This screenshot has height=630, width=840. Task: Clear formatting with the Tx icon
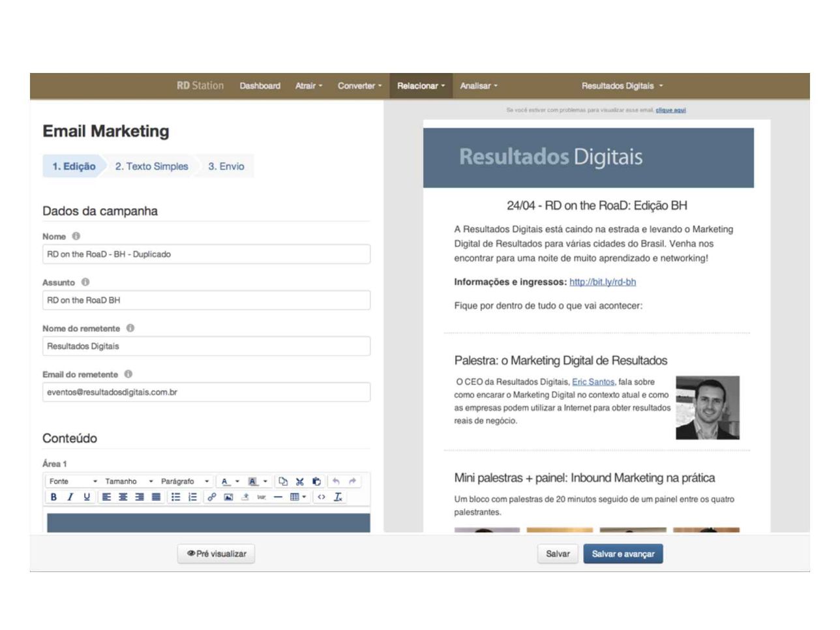pos(338,497)
